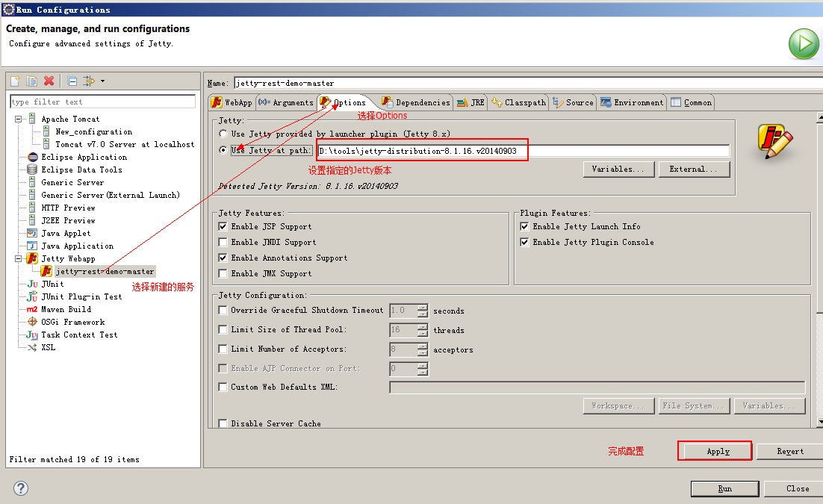Click the Collapse All toolbar icon
This screenshot has width=823, height=504.
coord(72,81)
